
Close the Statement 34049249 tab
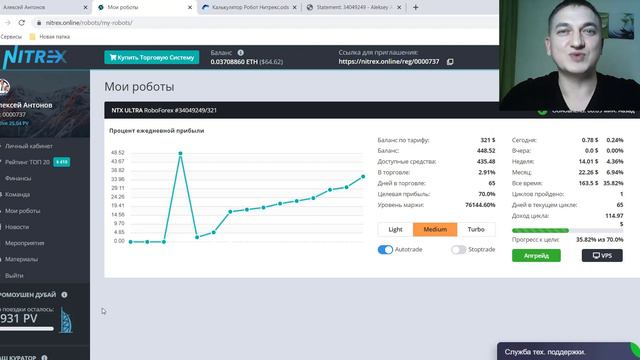[x=399, y=7]
